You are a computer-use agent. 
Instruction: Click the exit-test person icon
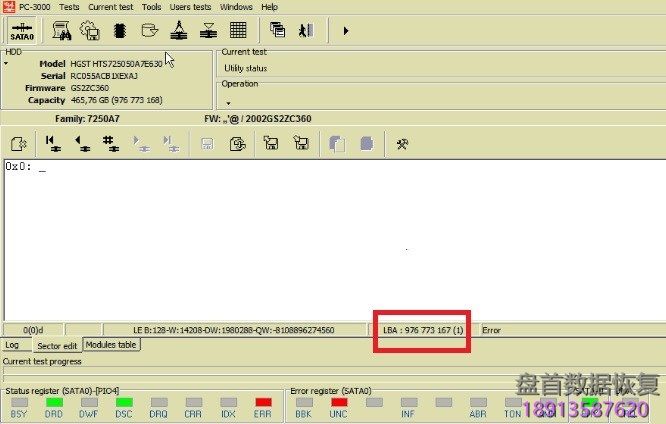point(306,31)
